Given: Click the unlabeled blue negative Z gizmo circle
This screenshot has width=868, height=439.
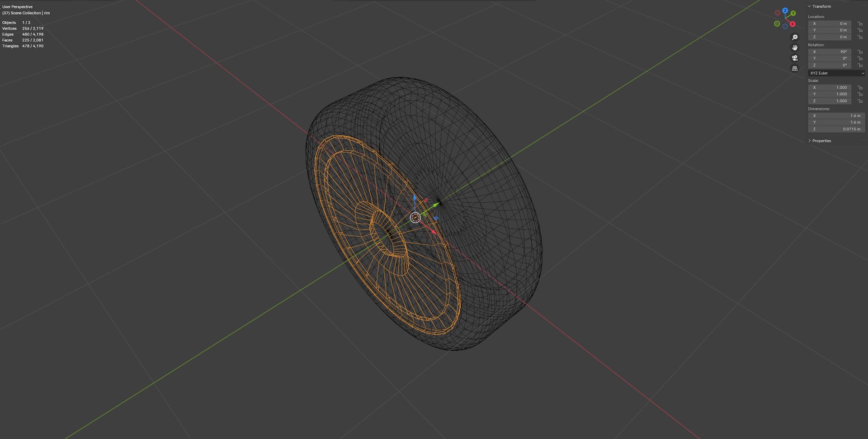Looking at the screenshot, I should [x=785, y=26].
